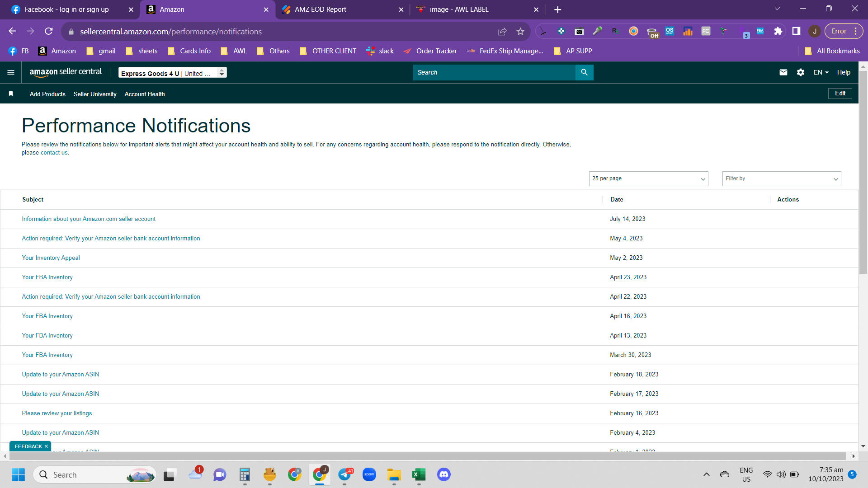This screenshot has width=868, height=488.
Task: Follow the contact us link
Action: click(54, 153)
